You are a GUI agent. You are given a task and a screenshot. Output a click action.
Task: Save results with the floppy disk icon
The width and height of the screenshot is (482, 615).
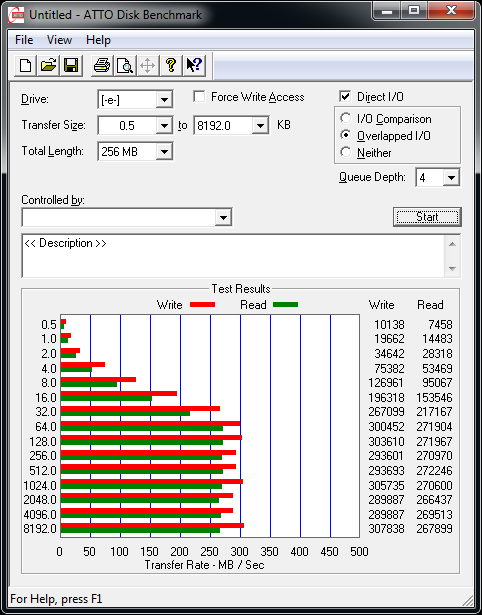tap(71, 65)
